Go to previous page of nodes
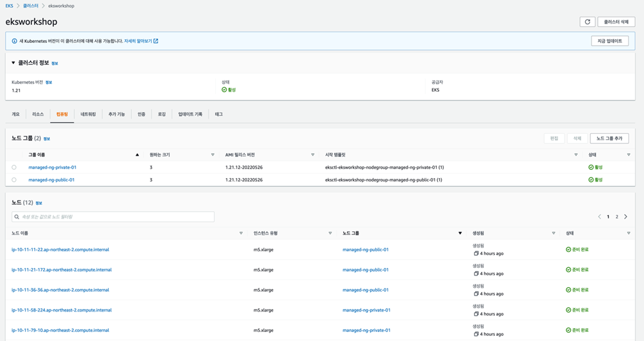This screenshot has width=644, height=341. pos(599,217)
